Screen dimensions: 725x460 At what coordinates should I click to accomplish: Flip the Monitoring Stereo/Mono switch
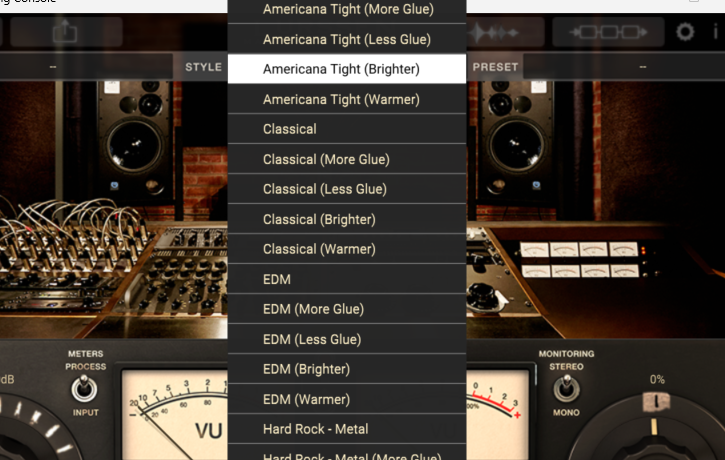point(566,388)
